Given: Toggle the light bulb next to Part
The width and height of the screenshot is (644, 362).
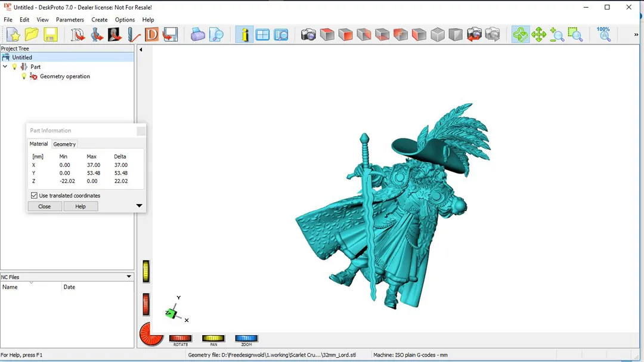Looking at the screenshot, I should click(x=14, y=67).
